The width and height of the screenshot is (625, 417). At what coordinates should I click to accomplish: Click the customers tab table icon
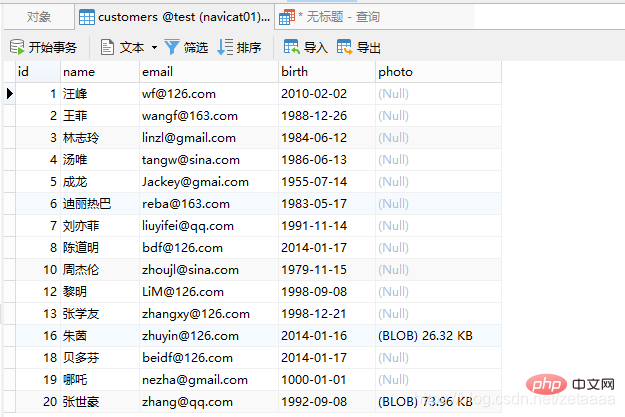[86, 17]
